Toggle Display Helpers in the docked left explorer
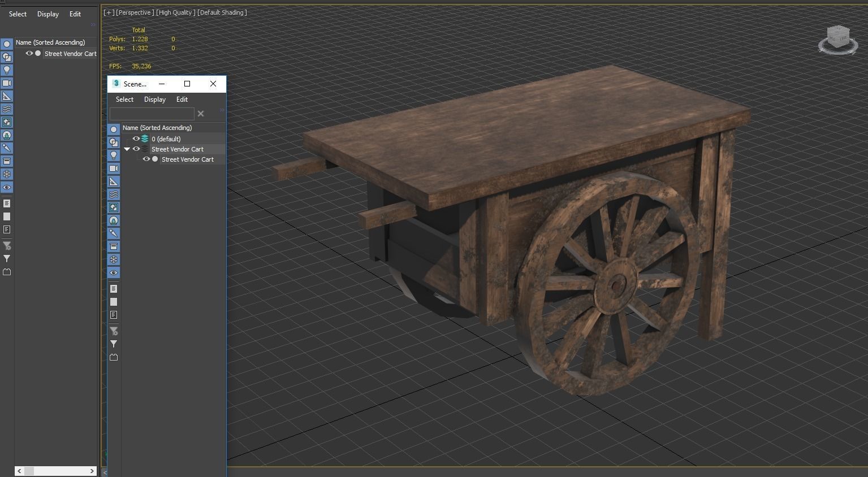This screenshot has height=477, width=868. pos(7,96)
